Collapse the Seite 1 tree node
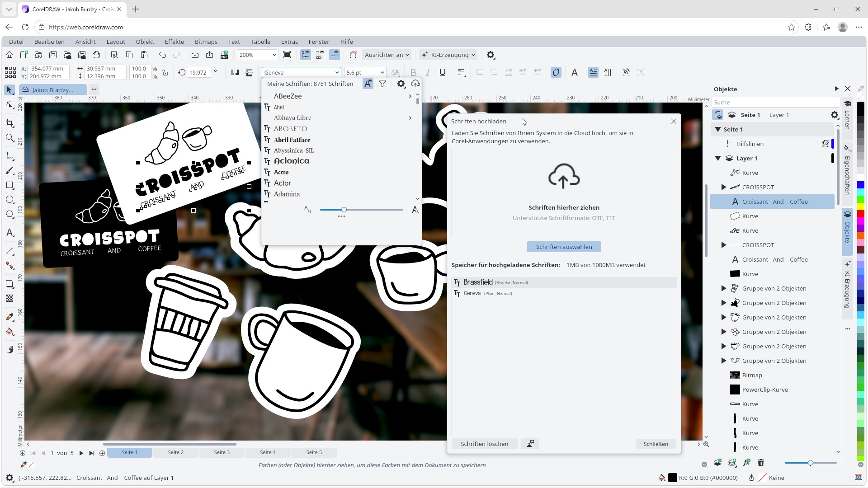The height and width of the screenshot is (488, 868). click(x=718, y=130)
